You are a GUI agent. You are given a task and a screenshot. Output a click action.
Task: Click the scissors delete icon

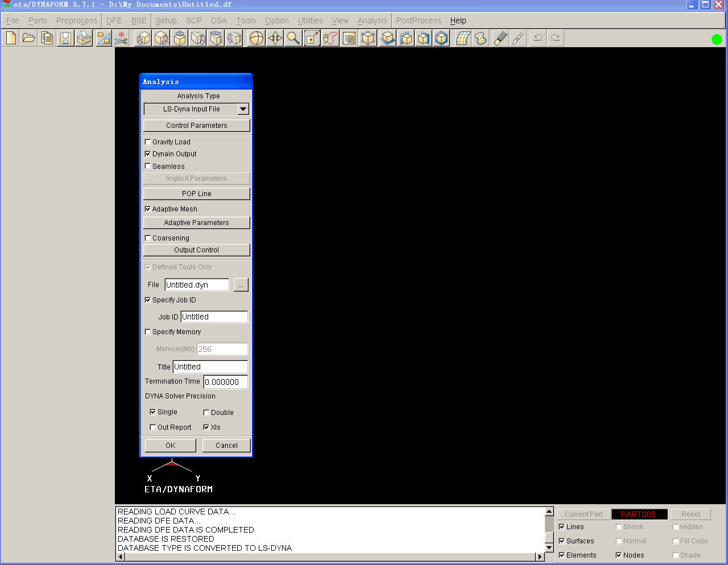coord(121,38)
